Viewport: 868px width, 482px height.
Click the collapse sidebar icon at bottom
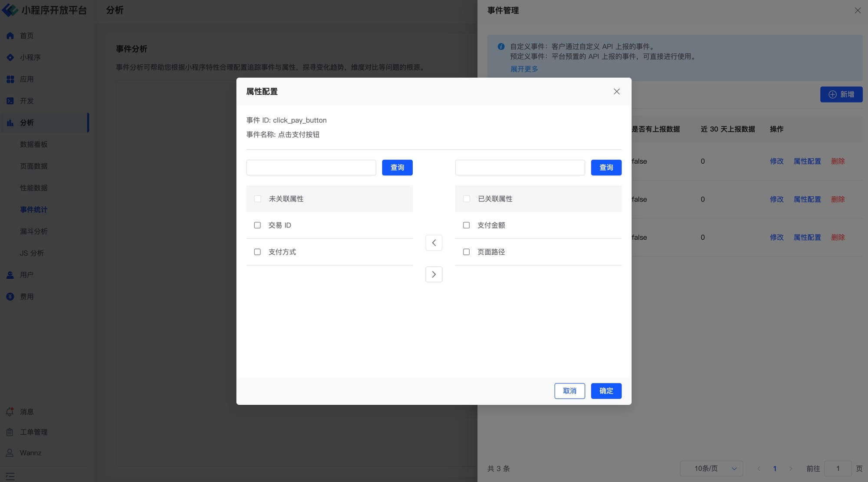pyautogui.click(x=10, y=476)
